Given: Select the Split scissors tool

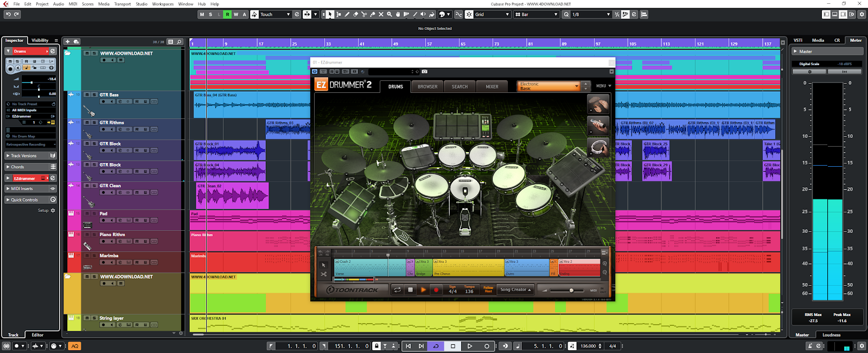Looking at the screenshot, I should tap(364, 15).
